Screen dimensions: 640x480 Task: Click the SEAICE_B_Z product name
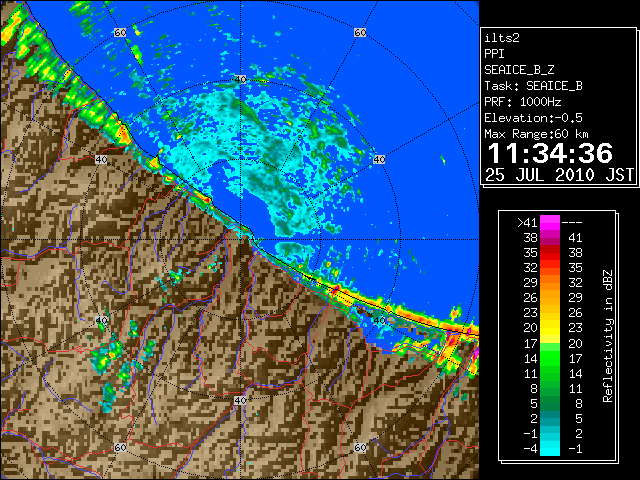[519, 70]
